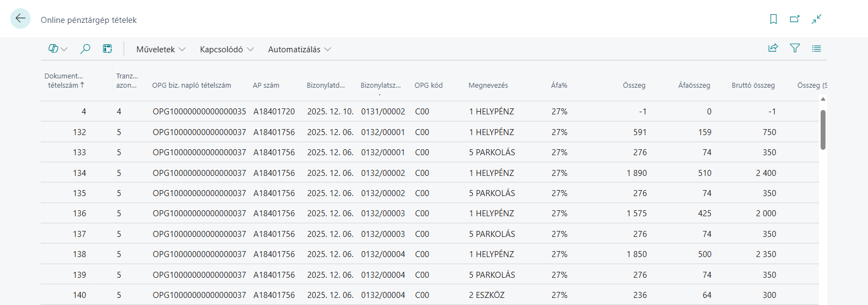The image size is (868, 305).
Task: Click the 2 ESZKÖZ cell in row 140
Action: coord(487,295)
